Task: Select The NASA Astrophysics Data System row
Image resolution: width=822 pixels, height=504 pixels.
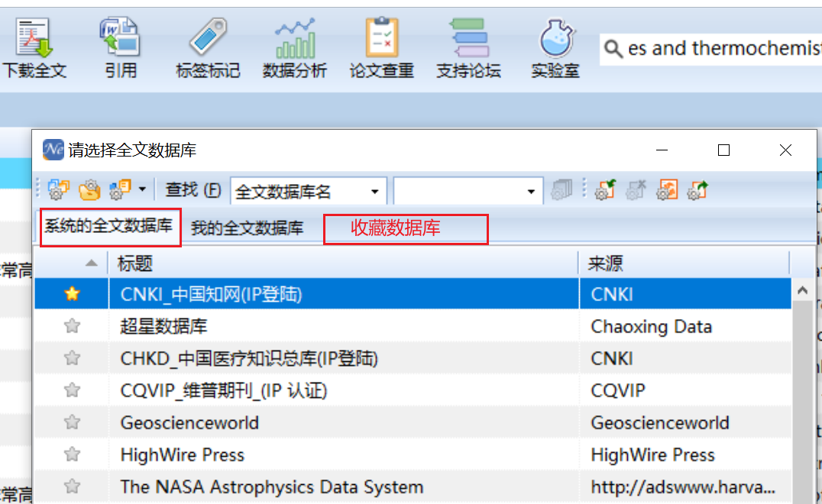Action: click(413, 486)
